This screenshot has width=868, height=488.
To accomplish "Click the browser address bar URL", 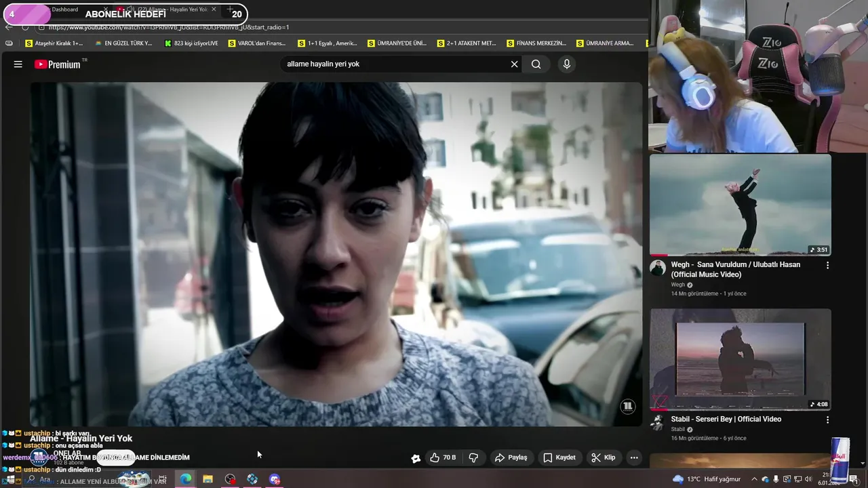I will pos(169,27).
